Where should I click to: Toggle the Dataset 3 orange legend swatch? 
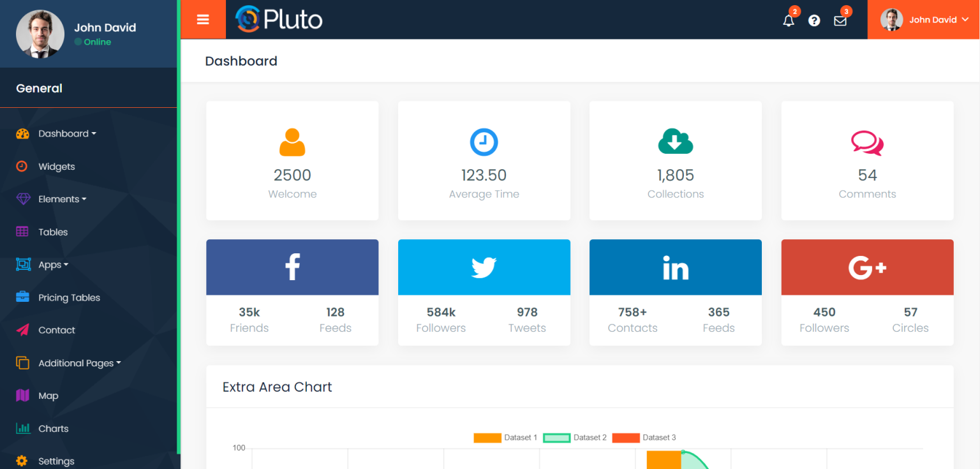click(625, 438)
